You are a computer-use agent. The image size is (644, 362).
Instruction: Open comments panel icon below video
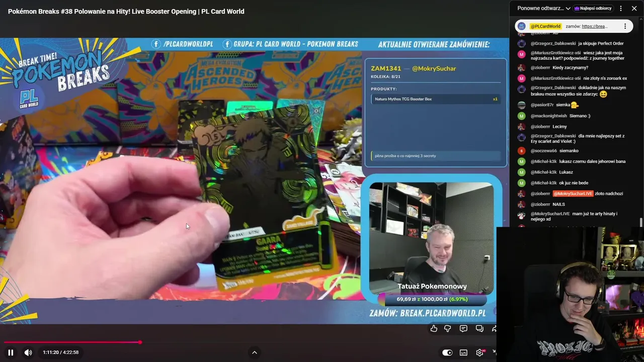pos(463,328)
